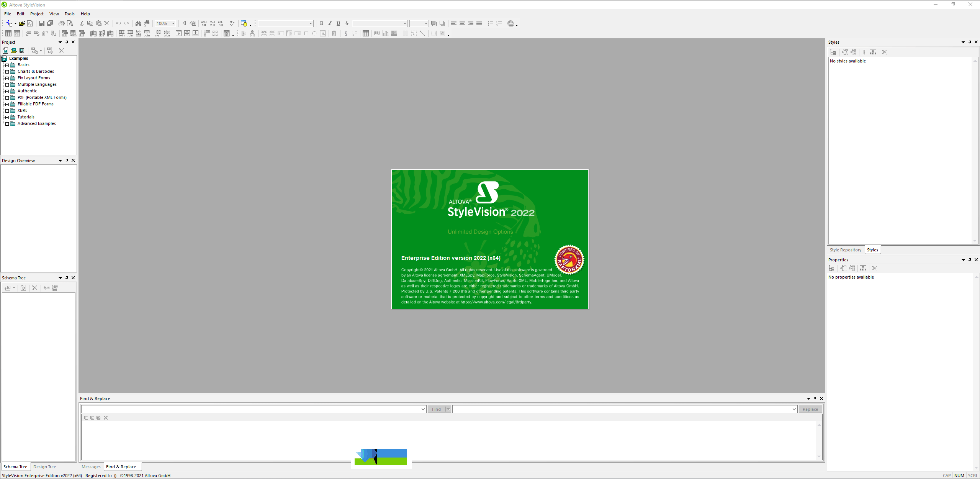Click the Justify text icon
Image resolution: width=980 pixels, height=479 pixels.
[479, 23]
